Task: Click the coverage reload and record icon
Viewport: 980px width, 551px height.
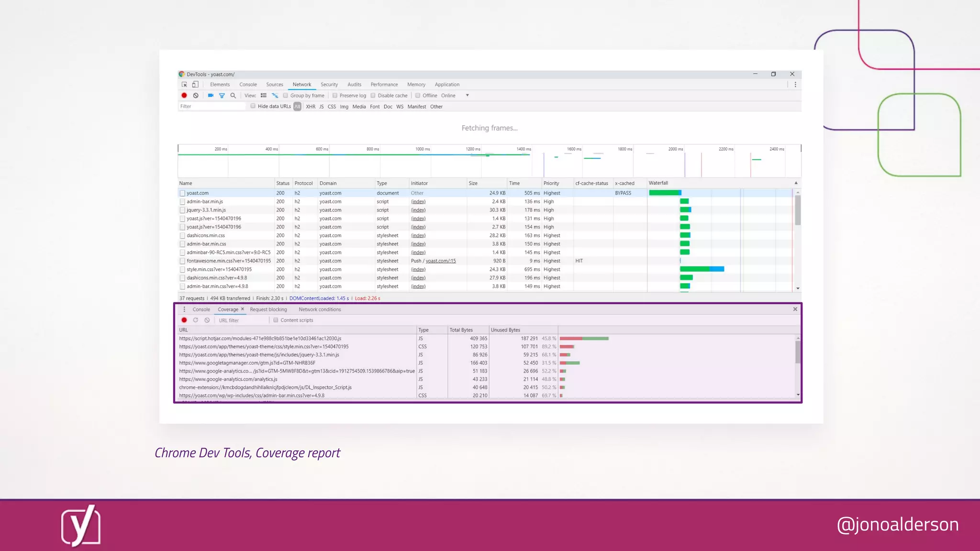Action: pos(196,320)
